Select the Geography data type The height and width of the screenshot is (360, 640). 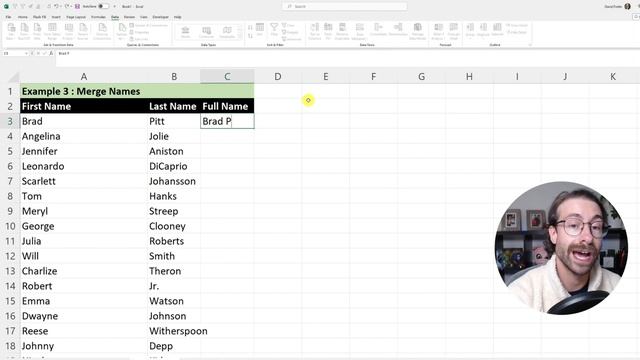[x=227, y=32]
